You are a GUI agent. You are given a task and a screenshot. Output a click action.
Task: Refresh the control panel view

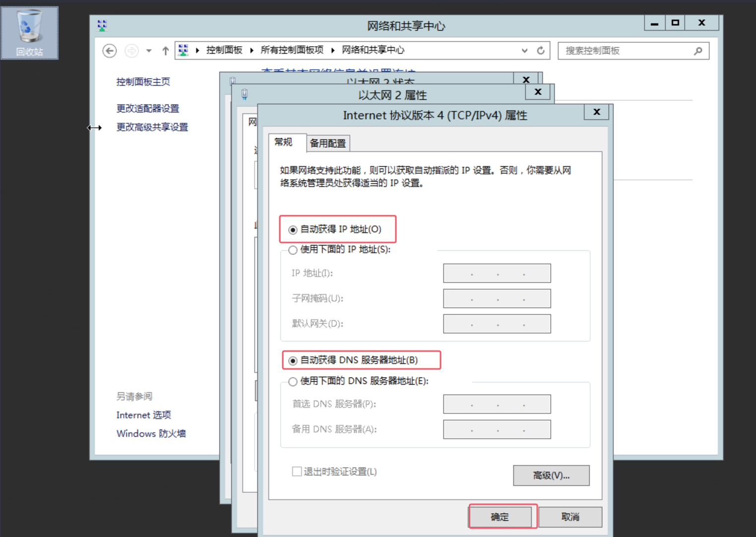click(541, 51)
